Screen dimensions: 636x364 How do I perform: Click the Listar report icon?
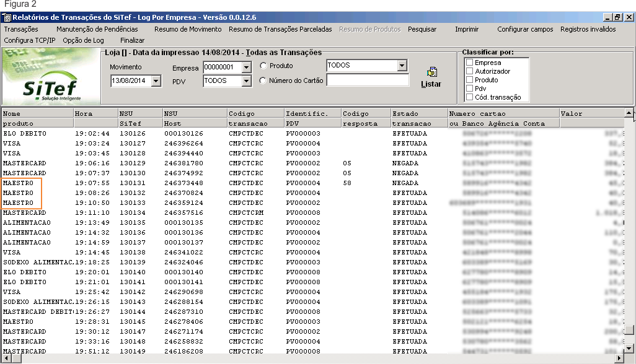432,72
